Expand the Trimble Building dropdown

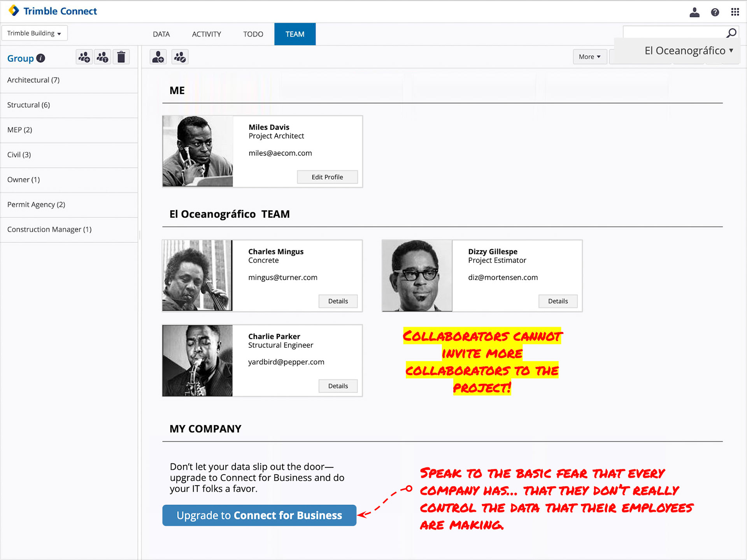34,33
